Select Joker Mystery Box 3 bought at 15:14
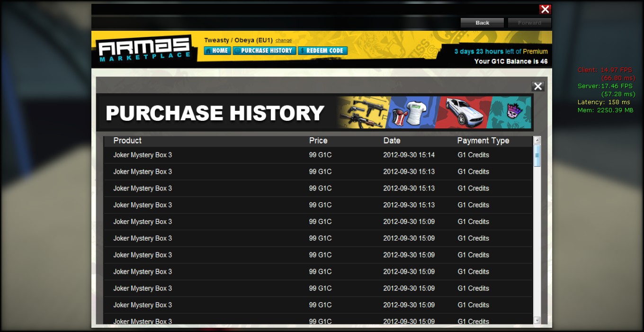The width and height of the screenshot is (644, 332). (143, 155)
